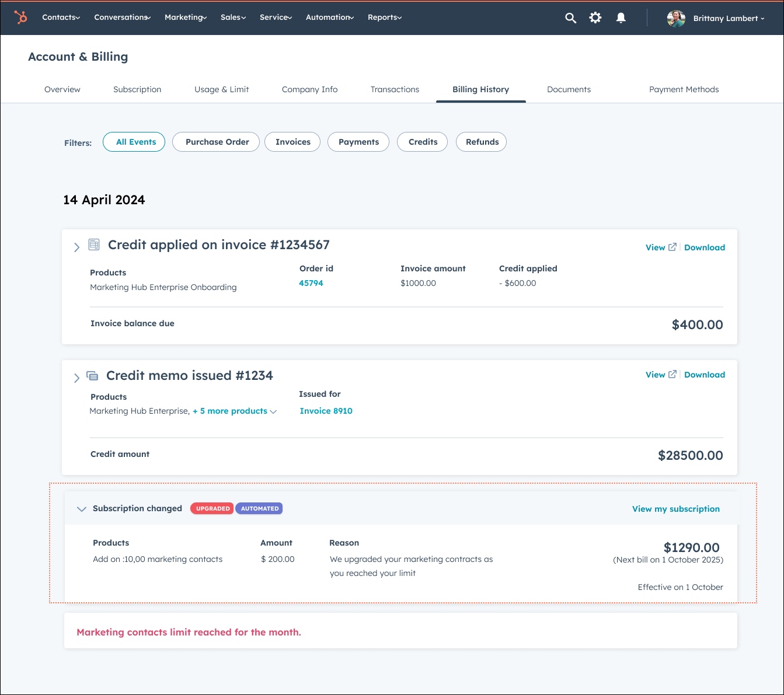Click credit memo icon beside Credit memo issued
784x695 pixels.
pyautogui.click(x=92, y=376)
